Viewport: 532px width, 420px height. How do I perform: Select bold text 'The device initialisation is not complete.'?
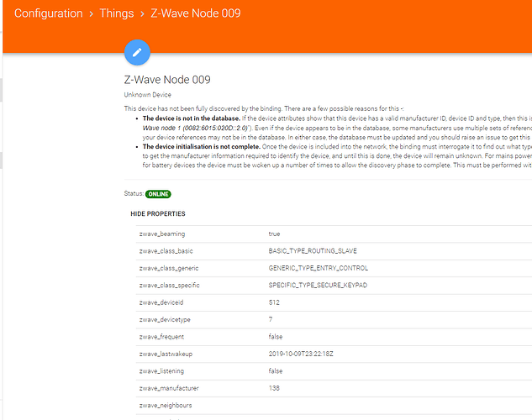(202, 147)
